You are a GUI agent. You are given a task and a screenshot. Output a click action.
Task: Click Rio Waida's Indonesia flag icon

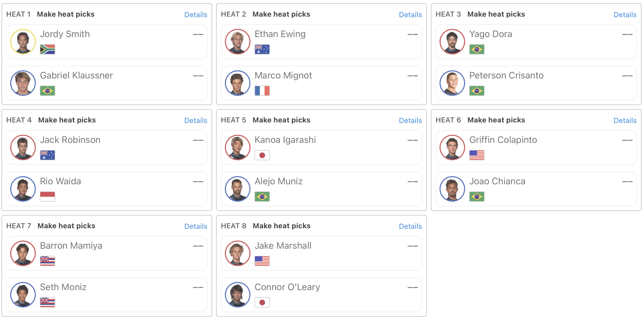point(48,197)
